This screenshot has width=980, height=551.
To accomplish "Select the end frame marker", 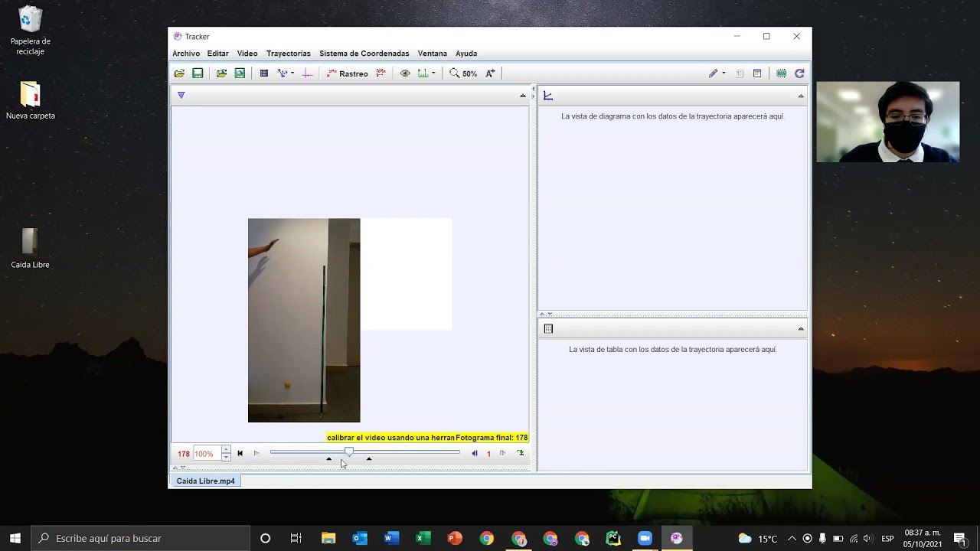I will point(369,459).
